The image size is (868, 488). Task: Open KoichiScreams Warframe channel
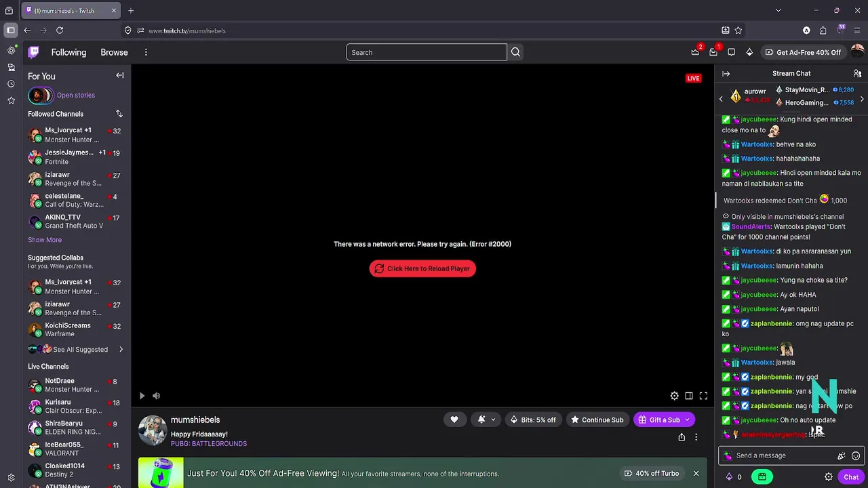pos(76,329)
